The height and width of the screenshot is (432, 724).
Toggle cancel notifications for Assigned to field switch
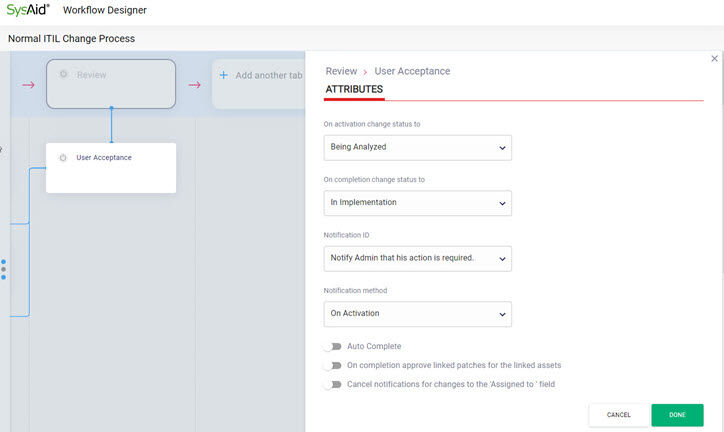pyautogui.click(x=332, y=384)
